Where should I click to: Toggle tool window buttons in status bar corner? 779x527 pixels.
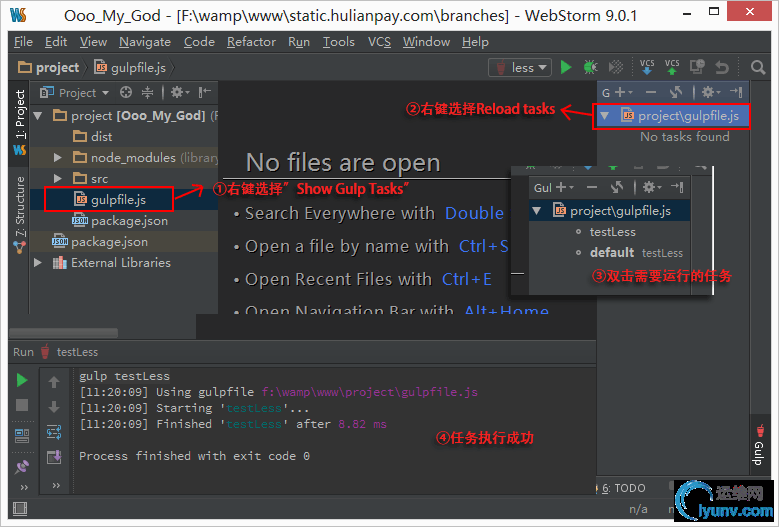(x=20, y=509)
